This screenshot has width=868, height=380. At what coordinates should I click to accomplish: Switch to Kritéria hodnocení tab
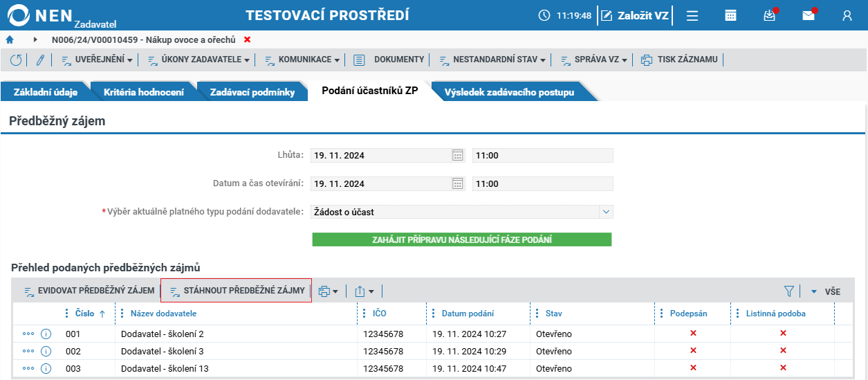click(144, 92)
